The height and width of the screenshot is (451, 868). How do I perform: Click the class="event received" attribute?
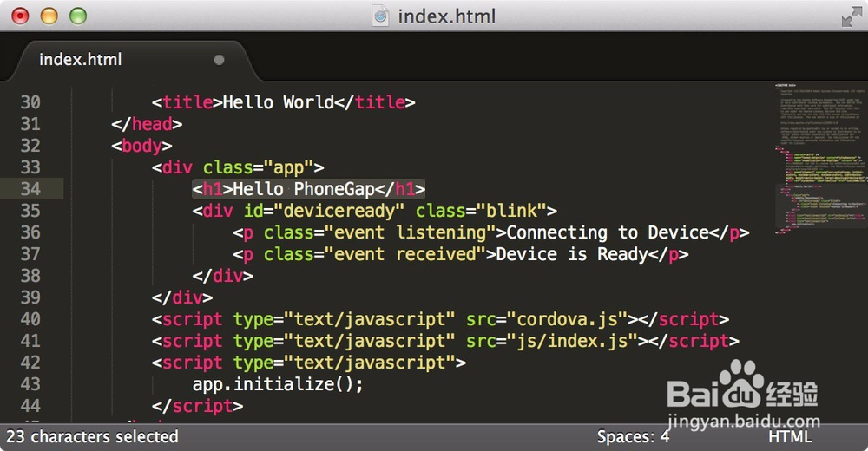pos(375,254)
